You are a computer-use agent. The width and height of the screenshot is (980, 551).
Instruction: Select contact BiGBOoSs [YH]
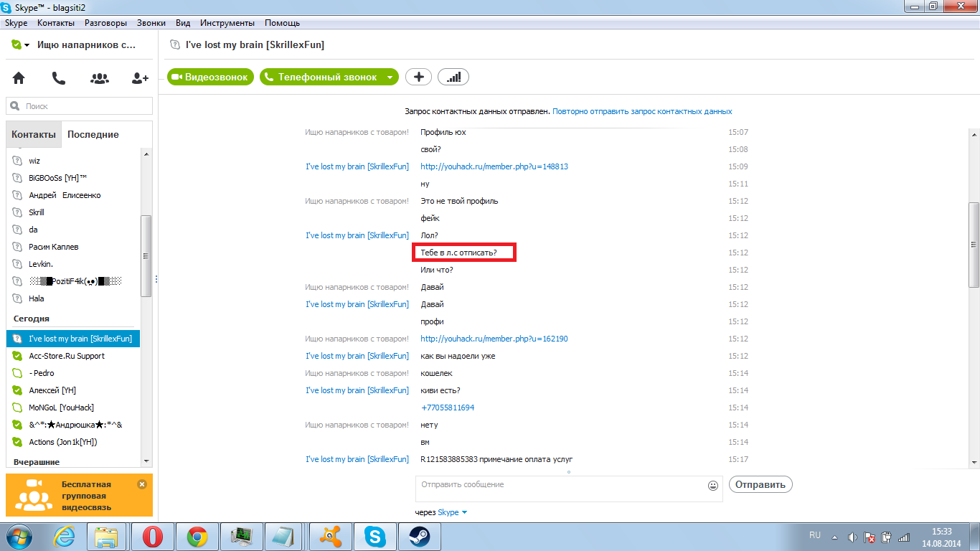(x=73, y=178)
